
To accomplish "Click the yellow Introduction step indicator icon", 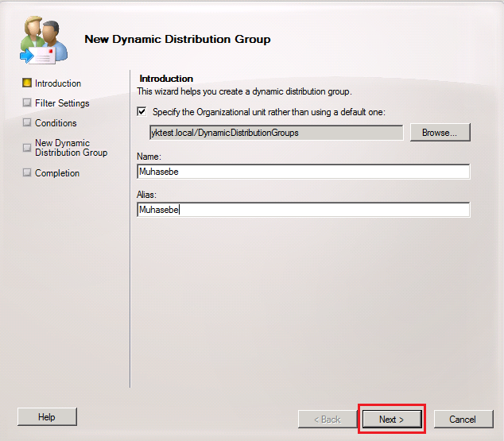I will coord(27,83).
